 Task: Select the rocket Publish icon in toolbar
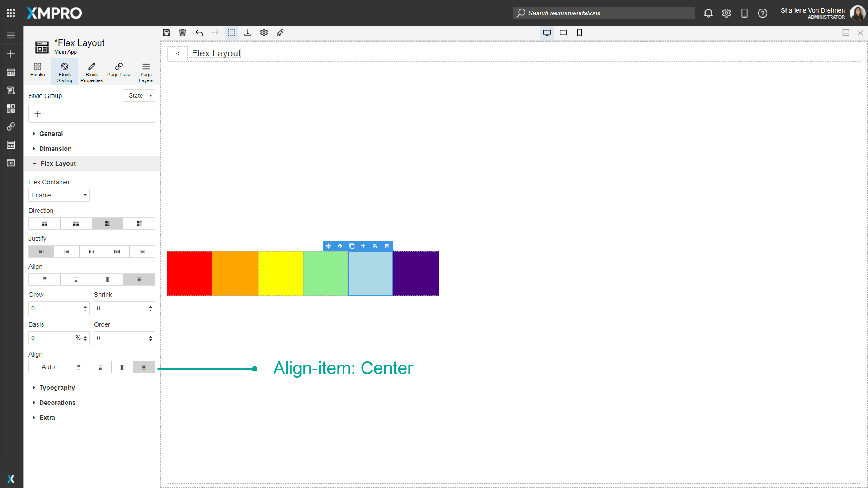point(280,33)
